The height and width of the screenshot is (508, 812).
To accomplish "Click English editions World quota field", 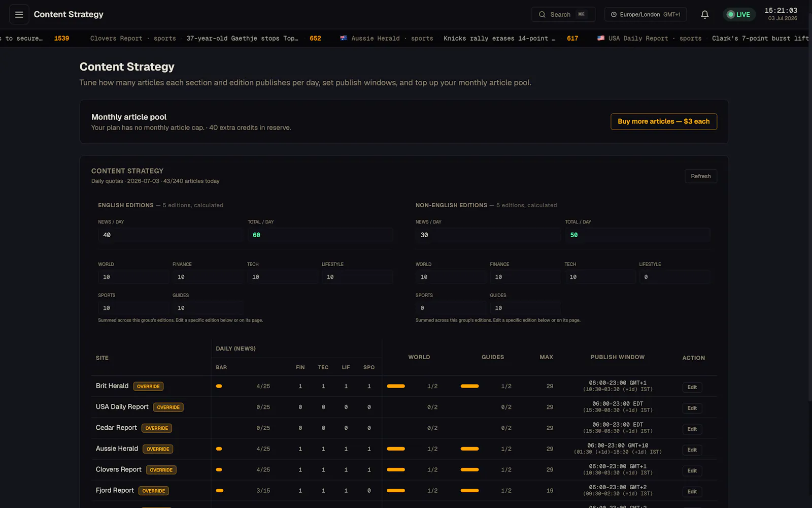I will [x=133, y=277].
